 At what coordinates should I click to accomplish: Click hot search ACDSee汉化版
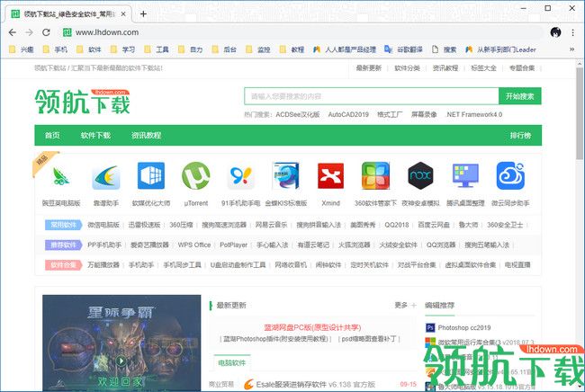[x=298, y=114]
